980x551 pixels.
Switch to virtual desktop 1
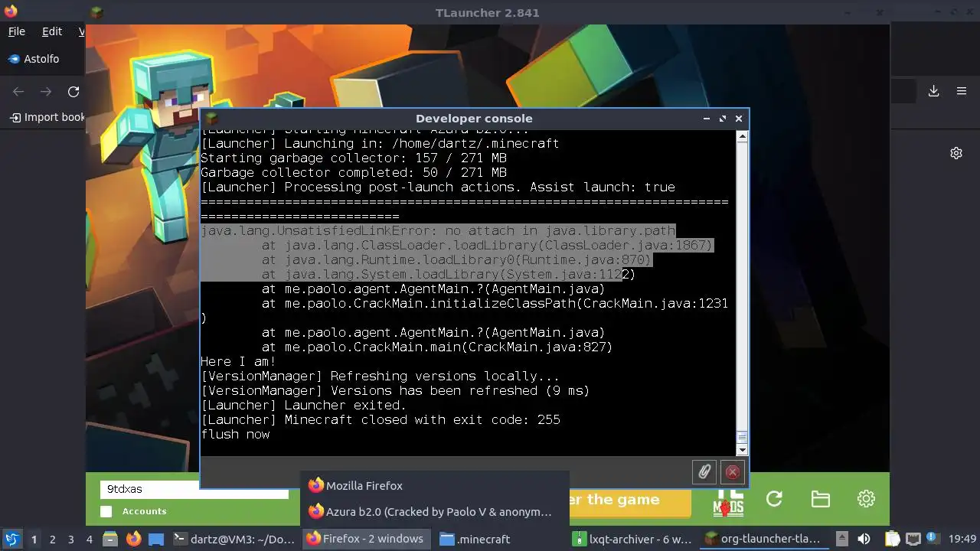pos(34,539)
